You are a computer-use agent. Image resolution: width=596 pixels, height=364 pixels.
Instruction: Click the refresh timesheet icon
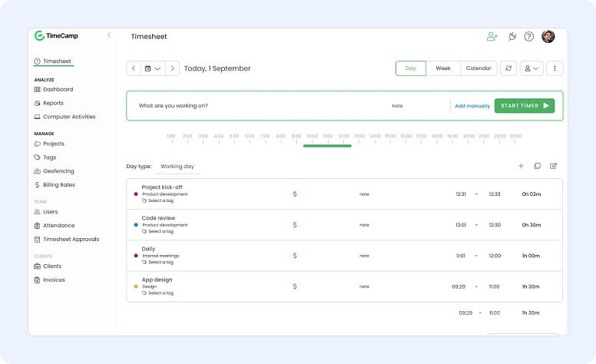tap(508, 68)
